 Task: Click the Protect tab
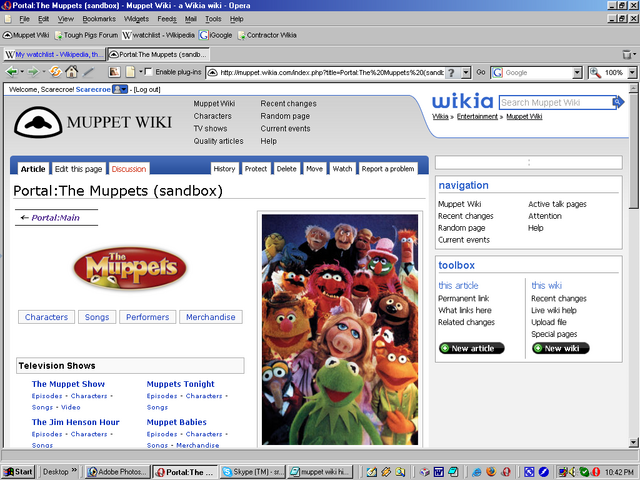pos(256,169)
